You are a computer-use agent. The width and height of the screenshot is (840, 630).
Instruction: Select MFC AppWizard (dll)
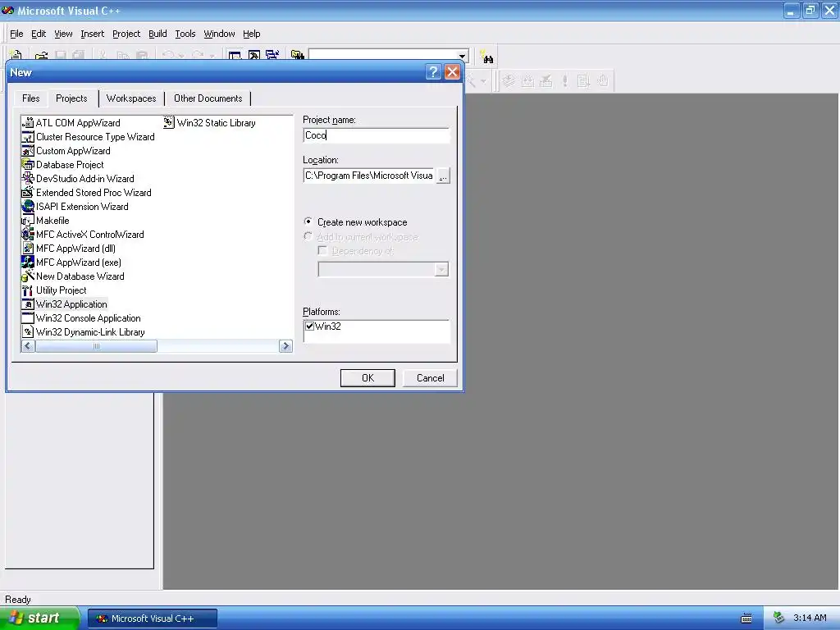69,248
